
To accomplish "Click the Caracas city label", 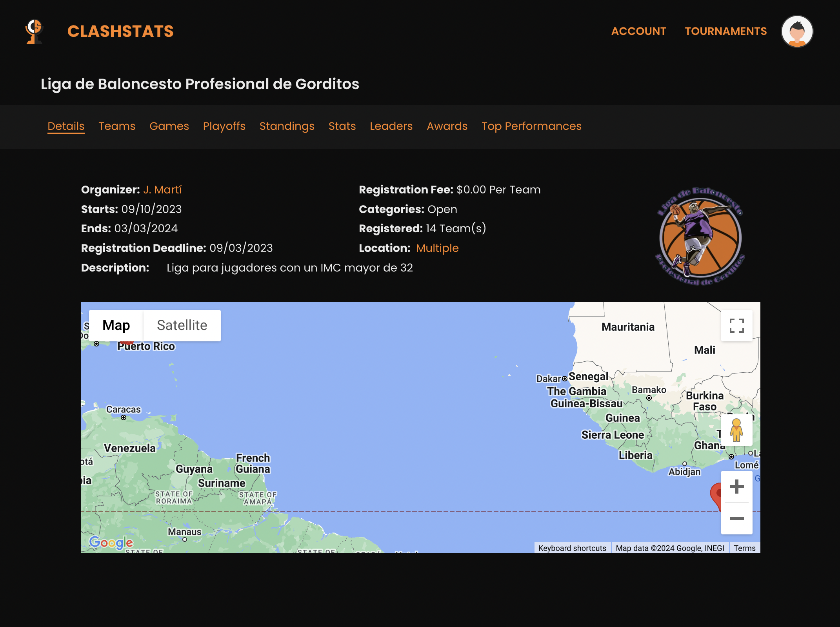I will point(124,409).
